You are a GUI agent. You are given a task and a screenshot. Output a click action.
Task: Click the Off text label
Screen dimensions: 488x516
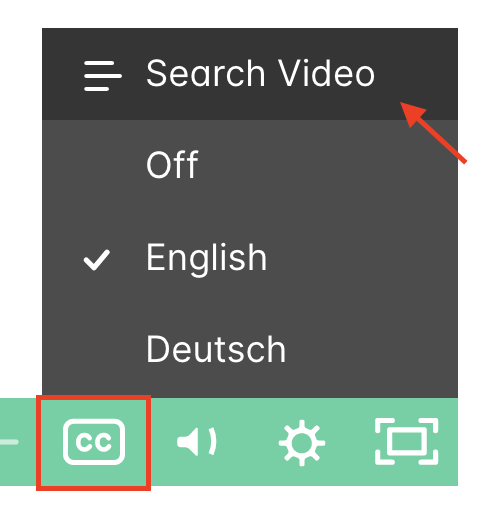click(172, 165)
